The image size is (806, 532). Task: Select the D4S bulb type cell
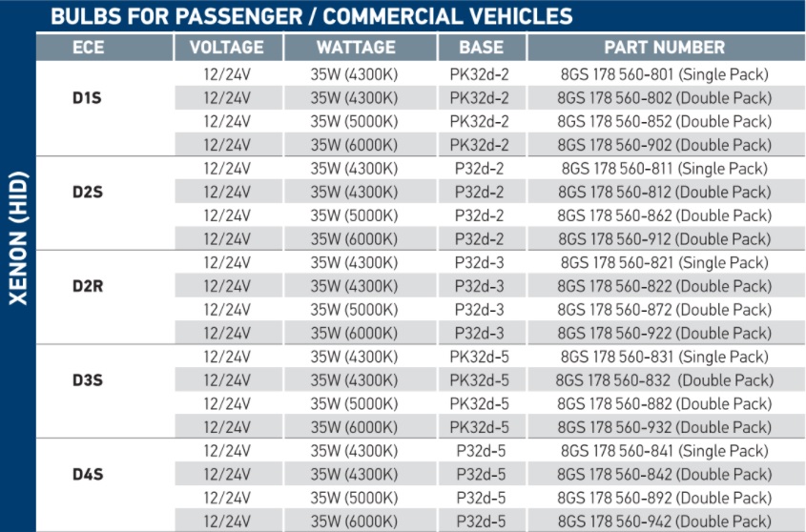pos(88,474)
